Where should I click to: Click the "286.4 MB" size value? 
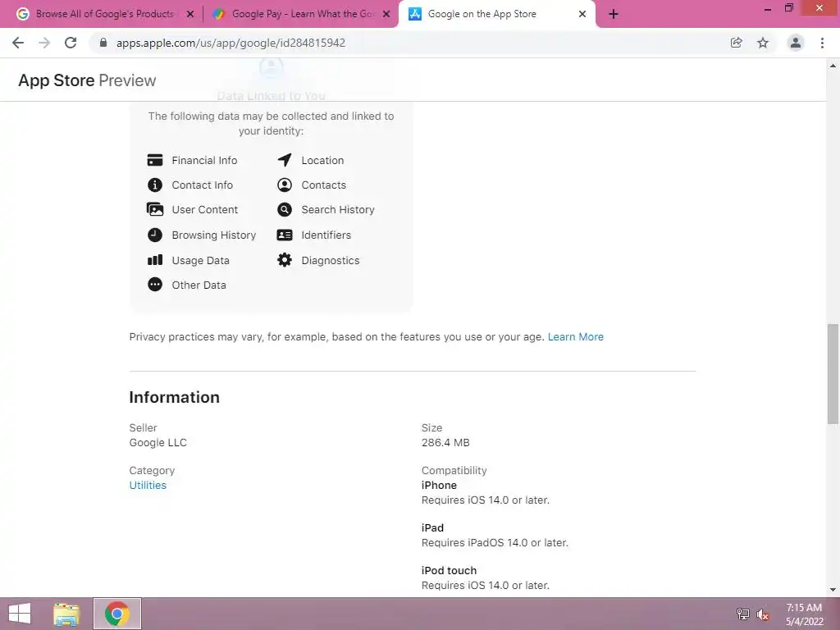pos(445,443)
